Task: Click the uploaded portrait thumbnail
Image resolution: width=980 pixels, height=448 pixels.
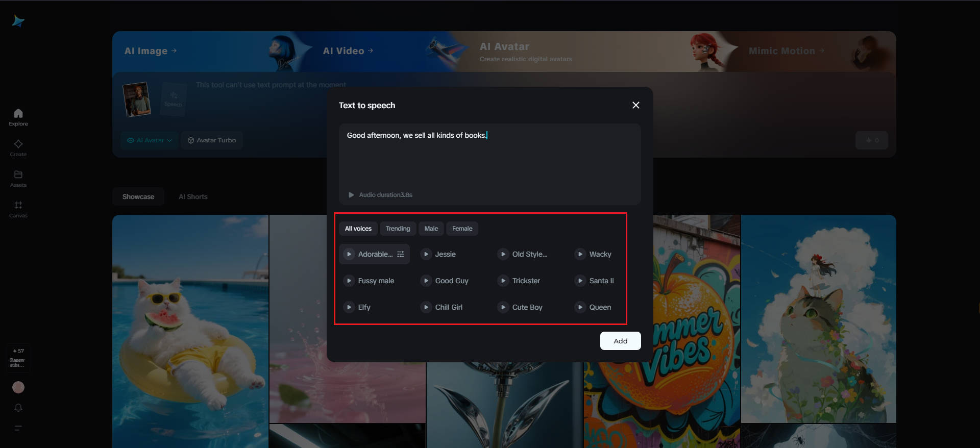Action: [137, 99]
